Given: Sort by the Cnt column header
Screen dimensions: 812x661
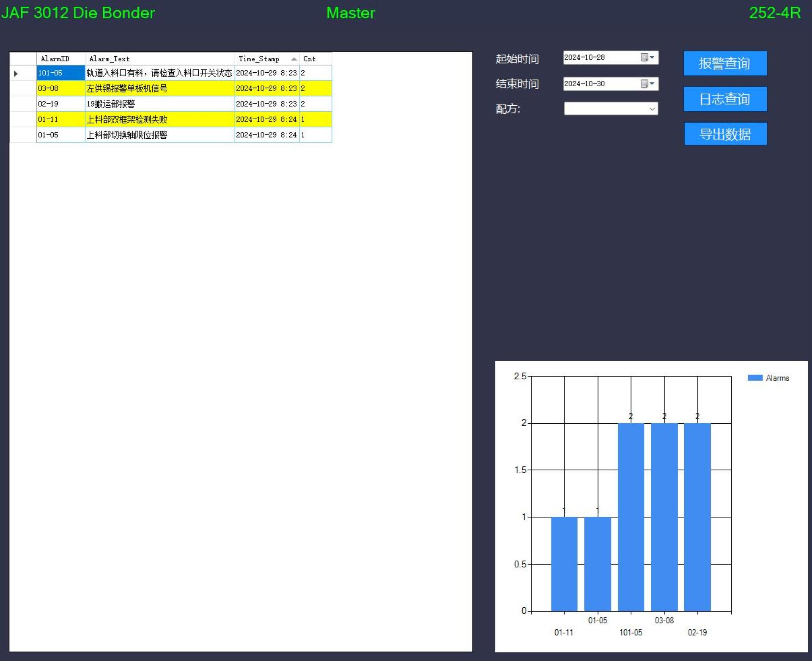Looking at the screenshot, I should [315, 59].
